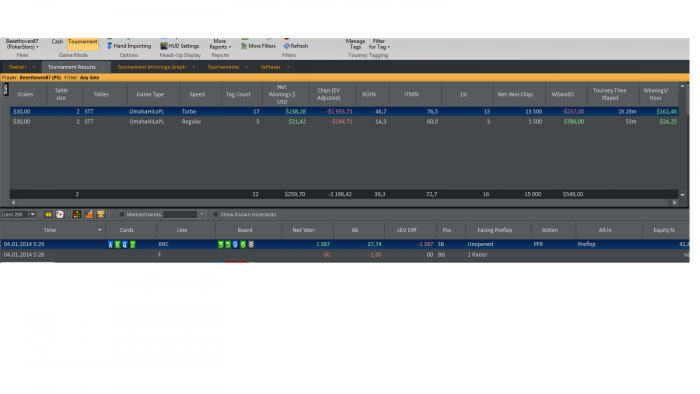700x394 pixels.
Task: Click the $238,28 net winnings cell
Action: pos(296,112)
